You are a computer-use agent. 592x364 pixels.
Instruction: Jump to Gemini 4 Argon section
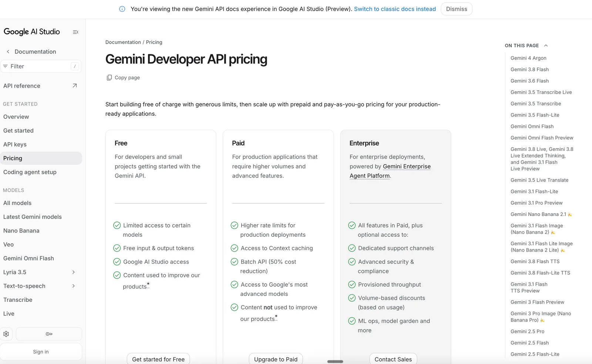(x=528, y=58)
